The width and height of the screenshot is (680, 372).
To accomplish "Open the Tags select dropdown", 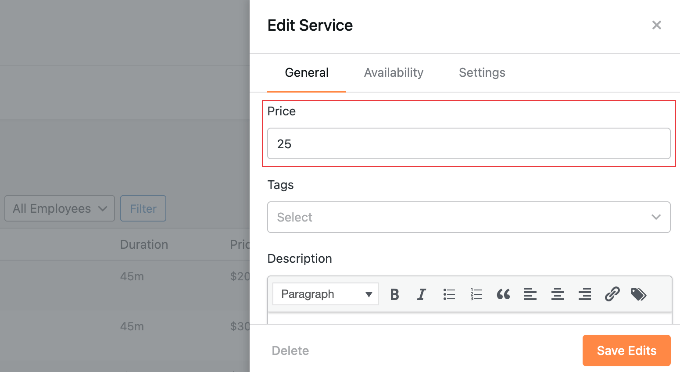I will pyautogui.click(x=469, y=217).
